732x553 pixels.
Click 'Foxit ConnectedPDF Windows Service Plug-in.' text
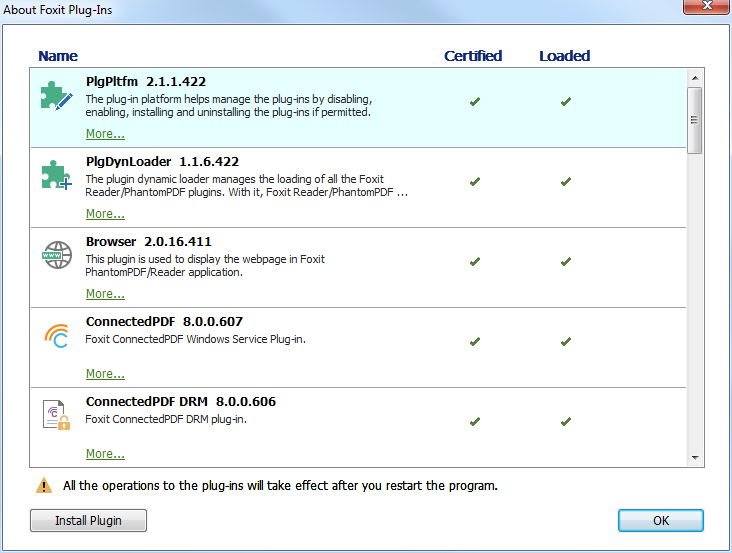(196, 339)
